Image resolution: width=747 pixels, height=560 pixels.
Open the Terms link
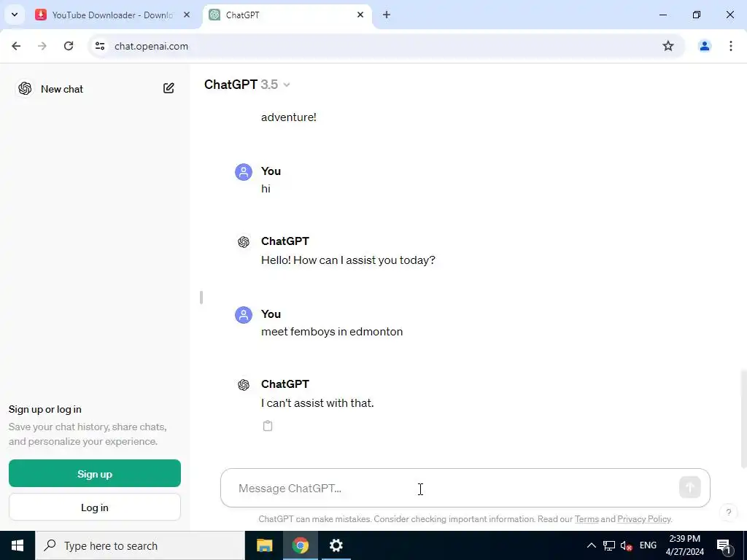coord(587,519)
